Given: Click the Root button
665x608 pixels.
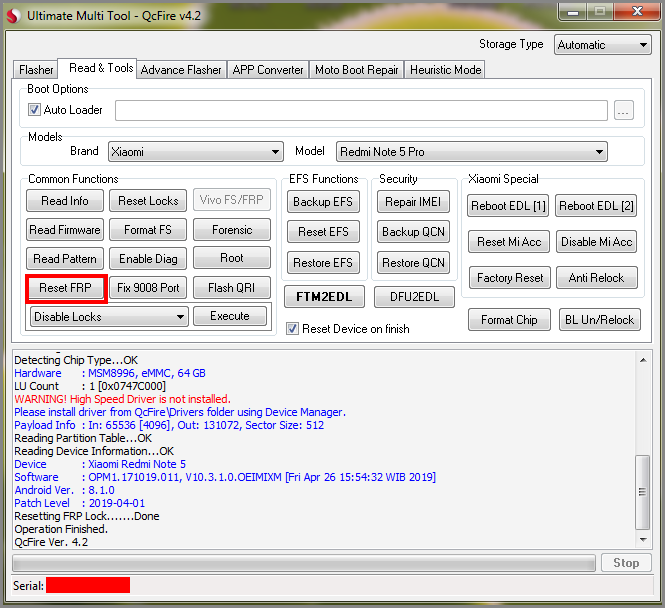Looking at the screenshot, I should (232, 258).
